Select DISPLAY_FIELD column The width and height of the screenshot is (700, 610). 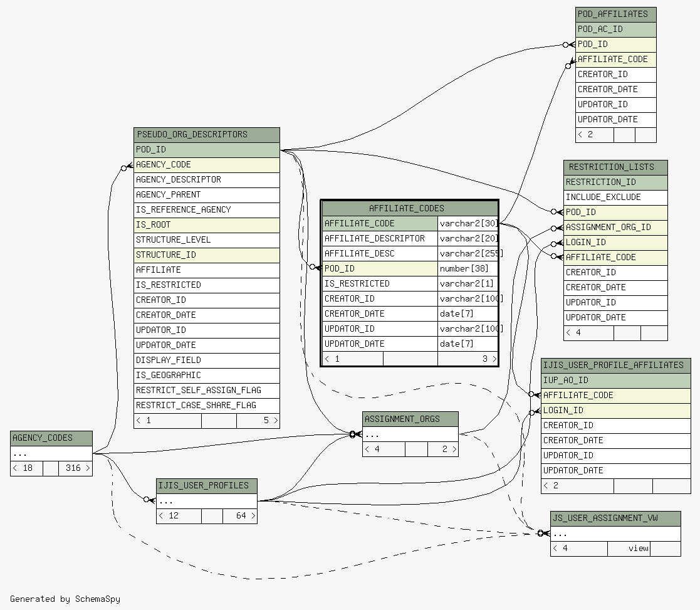pyautogui.click(x=207, y=360)
